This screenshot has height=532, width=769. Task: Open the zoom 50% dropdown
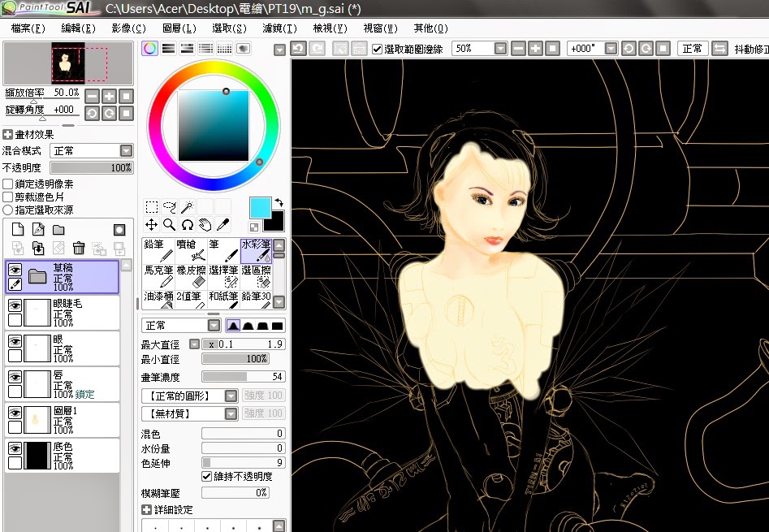pyautogui.click(x=500, y=49)
